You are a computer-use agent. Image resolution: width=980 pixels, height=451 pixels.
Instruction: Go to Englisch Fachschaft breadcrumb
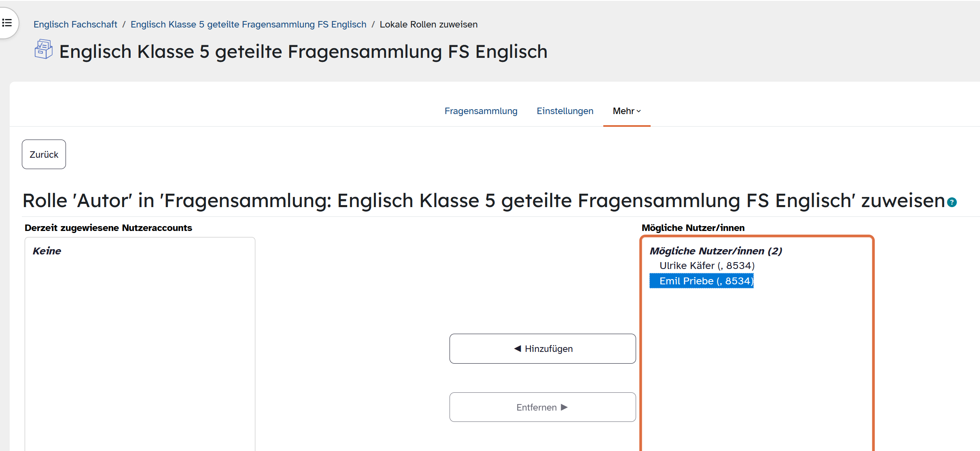pyautogui.click(x=75, y=24)
